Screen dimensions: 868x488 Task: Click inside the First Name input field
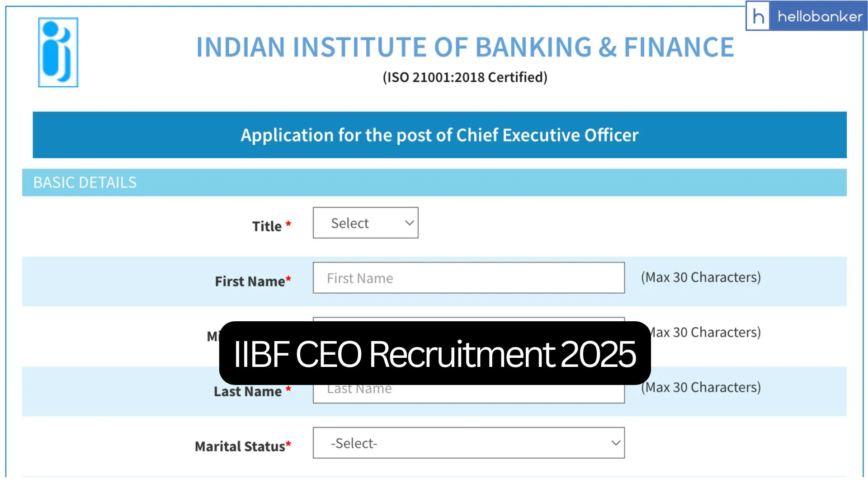[468, 278]
